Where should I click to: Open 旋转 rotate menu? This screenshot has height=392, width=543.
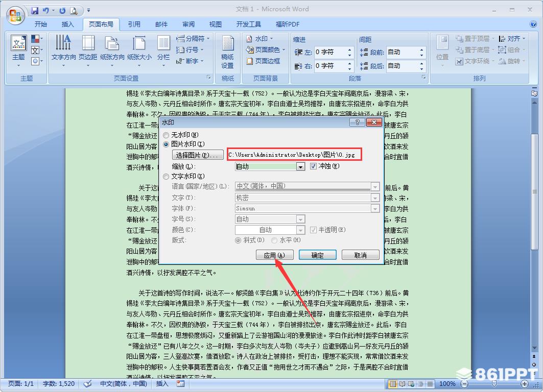(x=512, y=61)
